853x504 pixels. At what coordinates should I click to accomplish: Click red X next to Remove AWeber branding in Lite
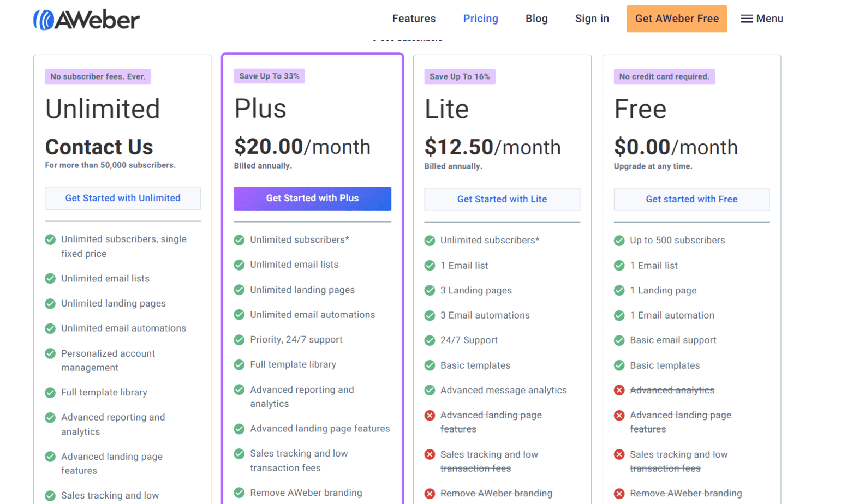(x=430, y=494)
